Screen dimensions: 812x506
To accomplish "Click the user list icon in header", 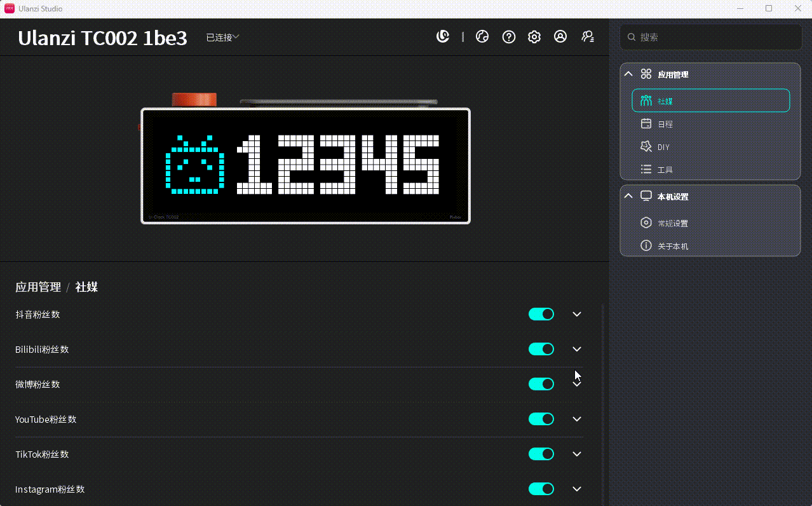I will click(588, 37).
